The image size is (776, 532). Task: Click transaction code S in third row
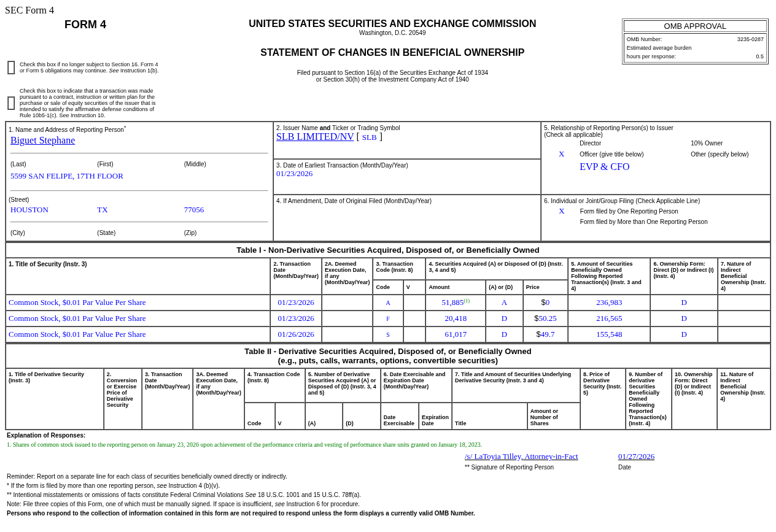(x=388, y=335)
